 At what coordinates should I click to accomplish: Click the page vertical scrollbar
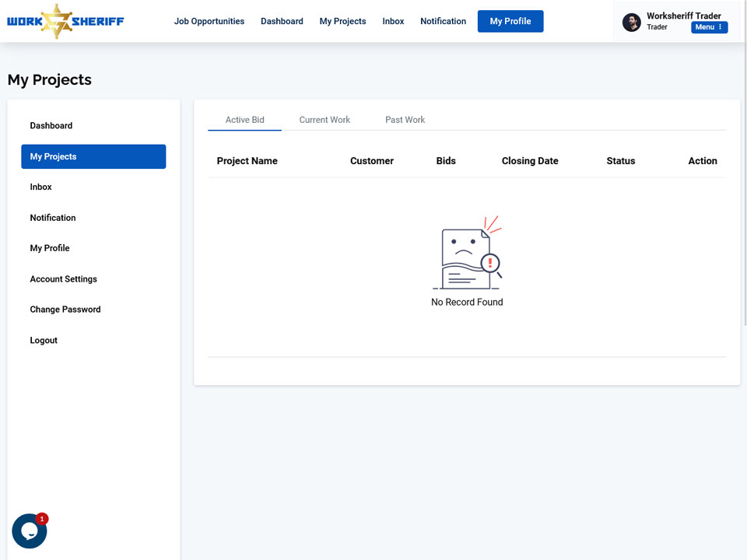coord(745,163)
